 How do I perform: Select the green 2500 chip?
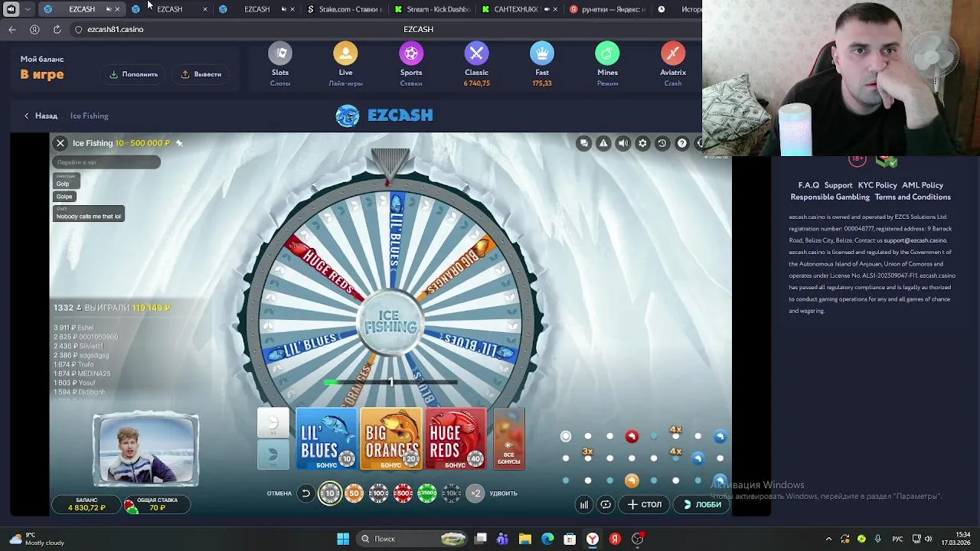point(427,494)
